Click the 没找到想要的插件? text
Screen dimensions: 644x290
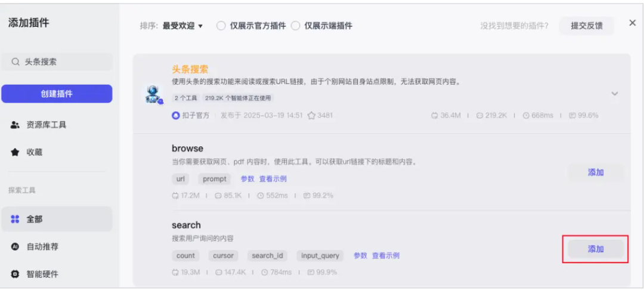(x=515, y=26)
